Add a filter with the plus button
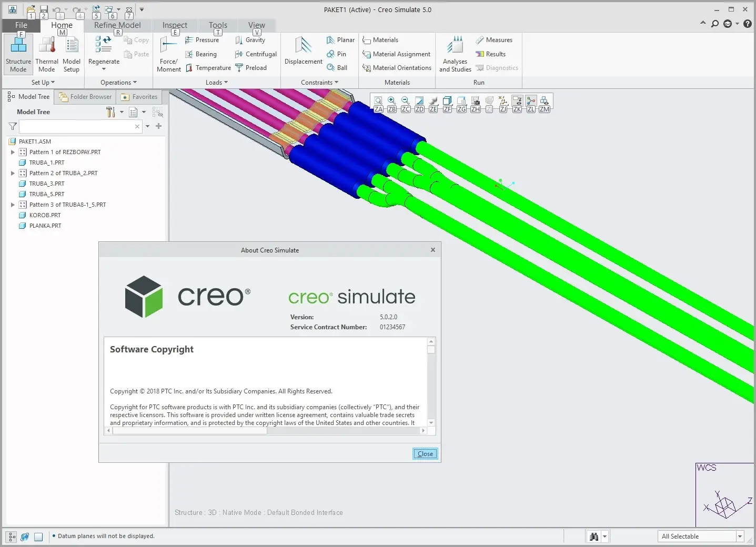The image size is (756, 547). coord(159,126)
